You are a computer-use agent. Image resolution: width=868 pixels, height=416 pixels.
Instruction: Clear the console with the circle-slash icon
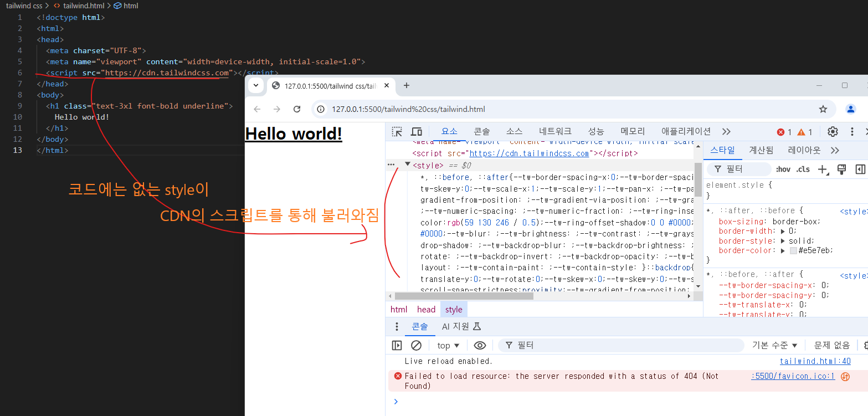pyautogui.click(x=416, y=346)
